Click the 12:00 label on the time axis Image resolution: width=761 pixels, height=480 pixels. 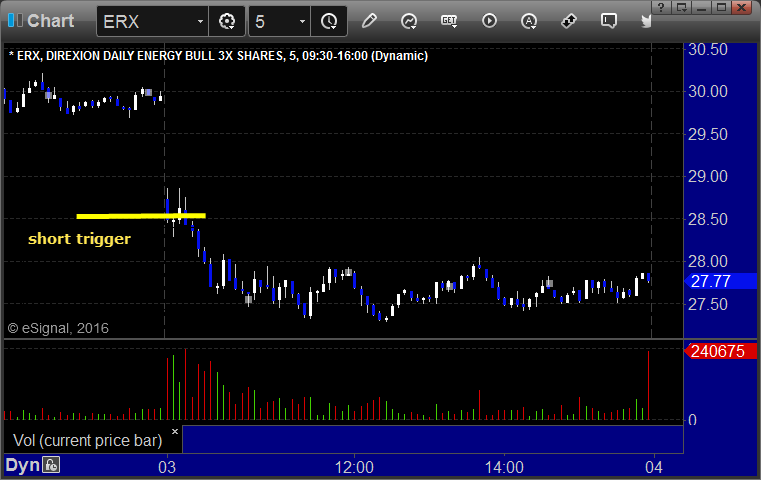click(354, 467)
